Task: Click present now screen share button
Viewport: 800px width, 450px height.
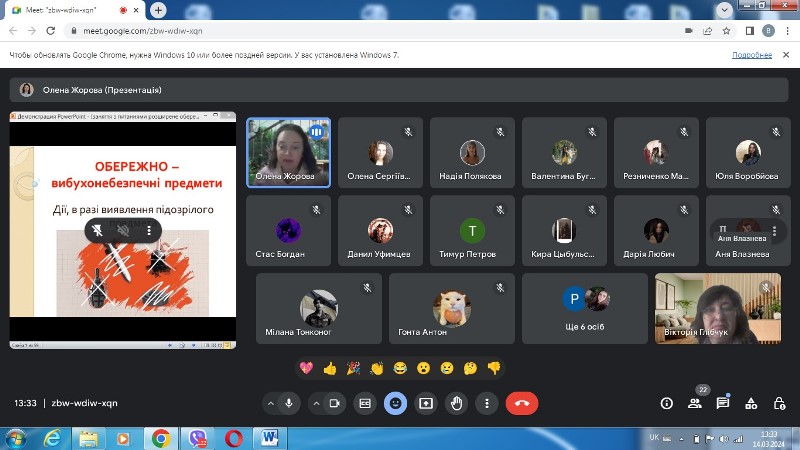Action: pyautogui.click(x=426, y=403)
